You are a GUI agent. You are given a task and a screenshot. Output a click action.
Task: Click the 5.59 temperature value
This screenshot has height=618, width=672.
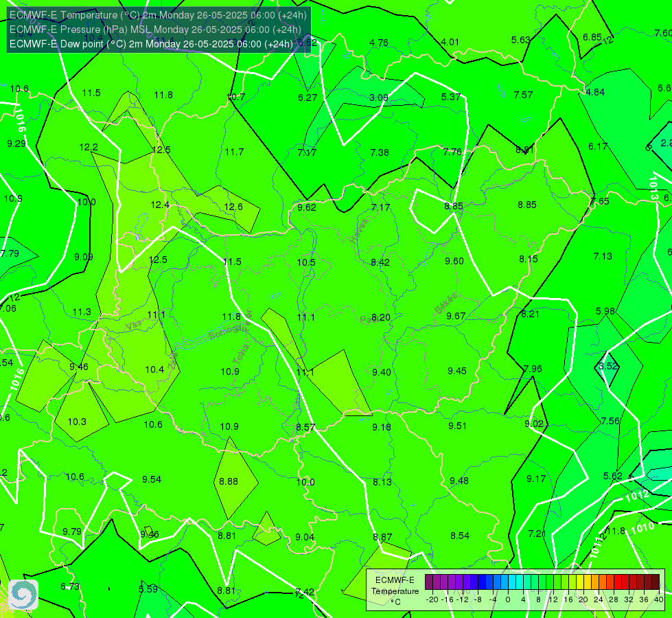point(148,589)
